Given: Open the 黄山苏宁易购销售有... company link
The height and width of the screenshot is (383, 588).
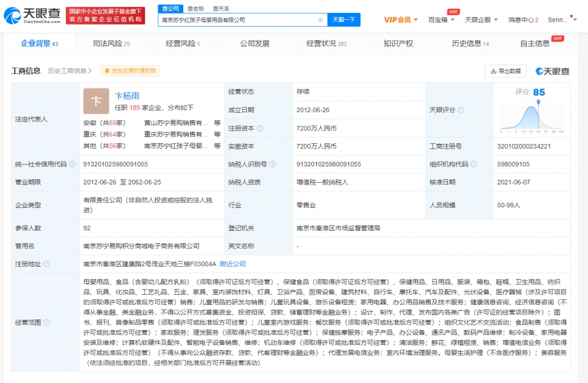Looking at the screenshot, I should point(176,123).
